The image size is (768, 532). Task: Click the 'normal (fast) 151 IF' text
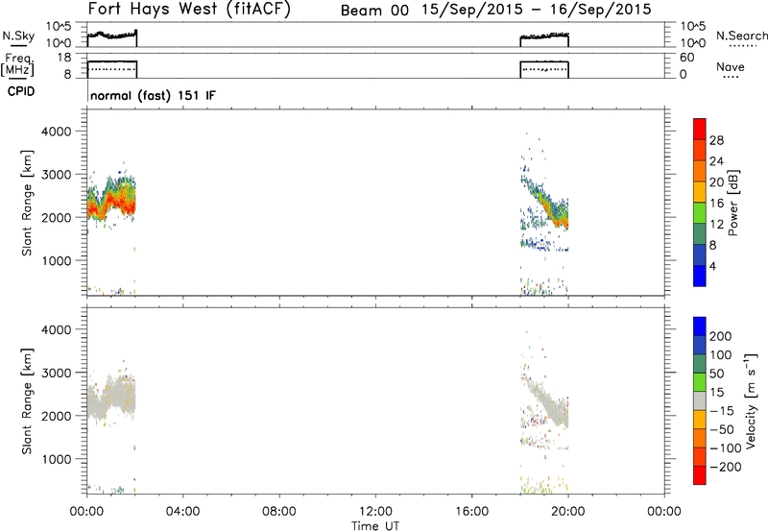[153, 95]
